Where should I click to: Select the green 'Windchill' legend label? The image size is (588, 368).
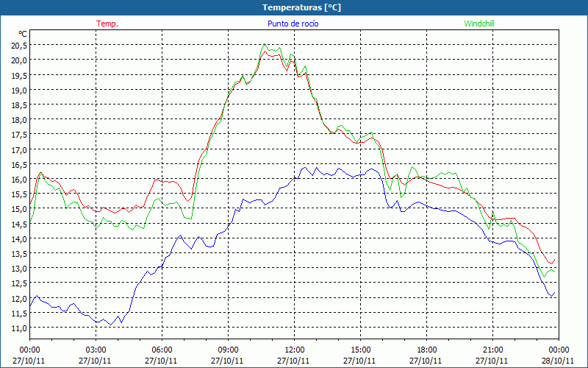(x=479, y=24)
